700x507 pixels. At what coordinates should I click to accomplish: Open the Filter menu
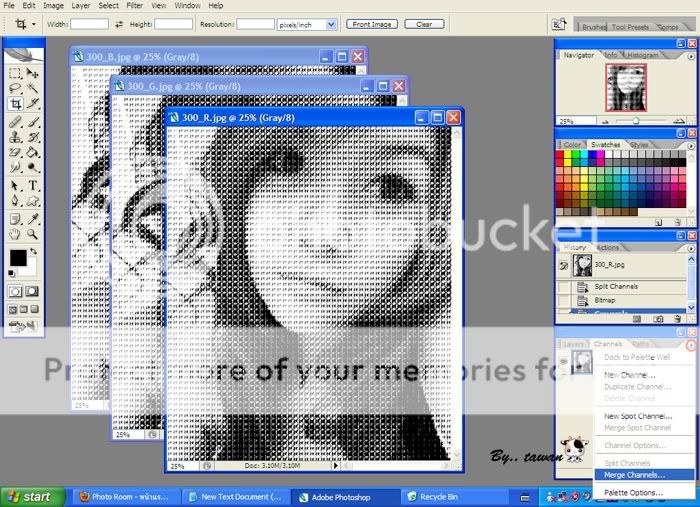click(134, 6)
